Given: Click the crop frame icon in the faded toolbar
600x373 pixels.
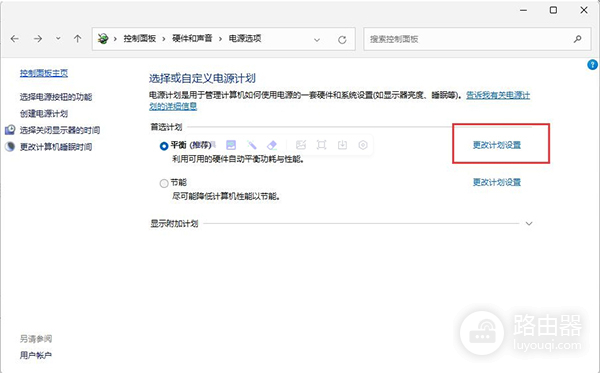Looking at the screenshot, I should pos(321,145).
